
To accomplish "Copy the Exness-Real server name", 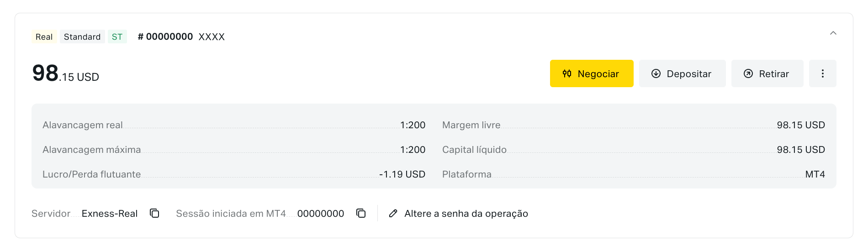I will [x=155, y=213].
